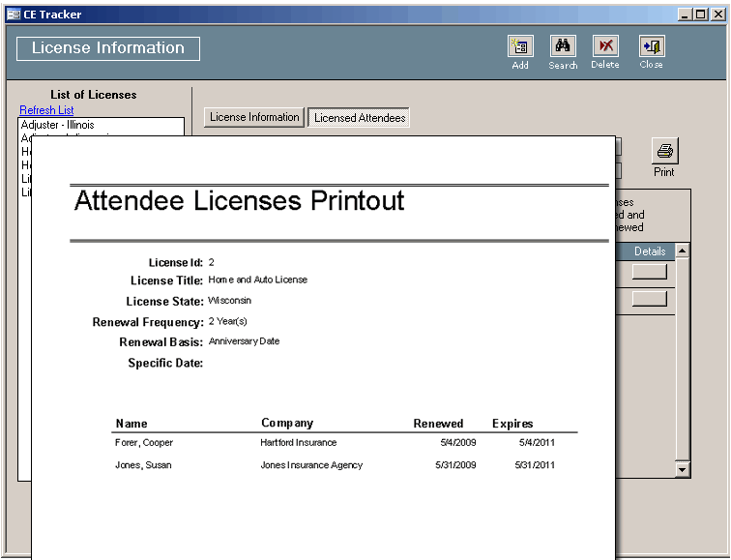
Task: Maximize the CE Tracker window
Action: 700,15
